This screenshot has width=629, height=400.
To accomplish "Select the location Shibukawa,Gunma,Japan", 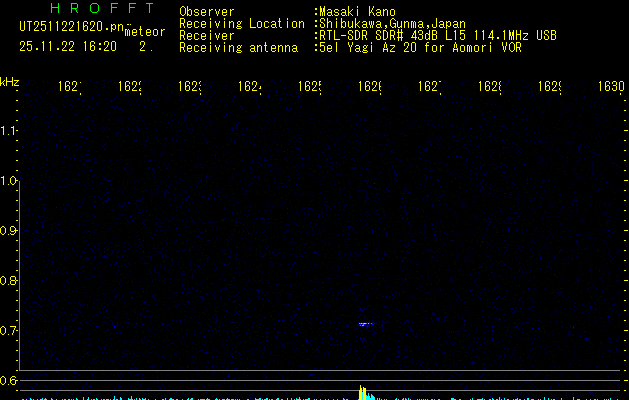I will pos(392,24).
